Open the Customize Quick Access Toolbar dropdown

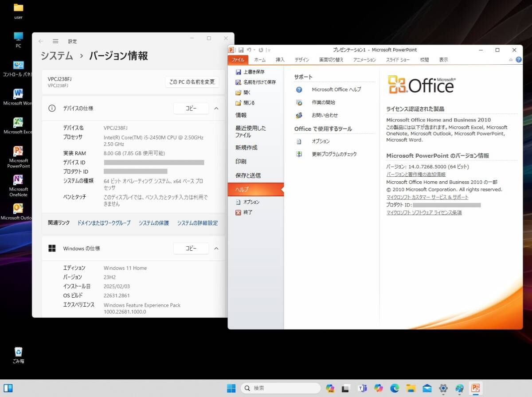point(269,50)
